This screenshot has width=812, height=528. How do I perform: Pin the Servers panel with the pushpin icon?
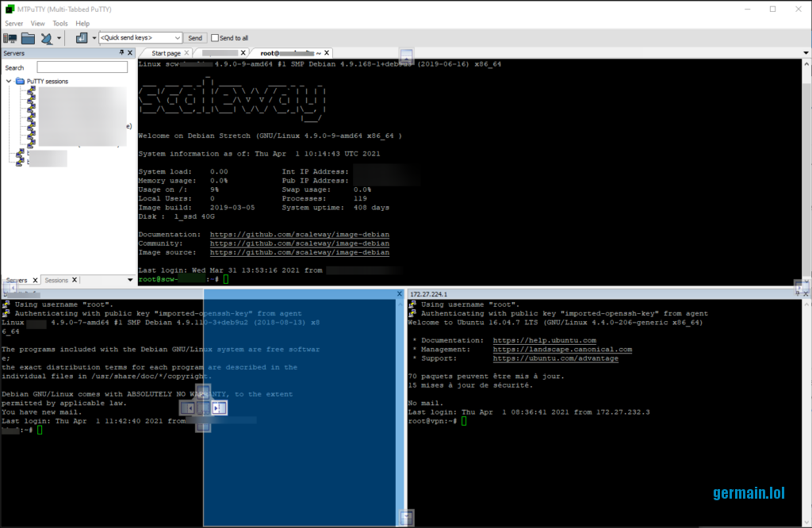click(121, 53)
